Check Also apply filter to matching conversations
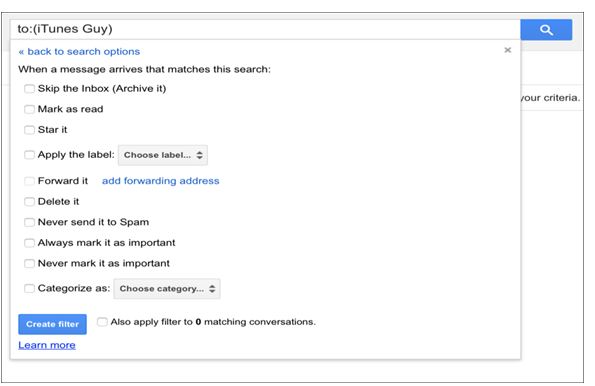Screen dimensions: 595x386 (102, 322)
